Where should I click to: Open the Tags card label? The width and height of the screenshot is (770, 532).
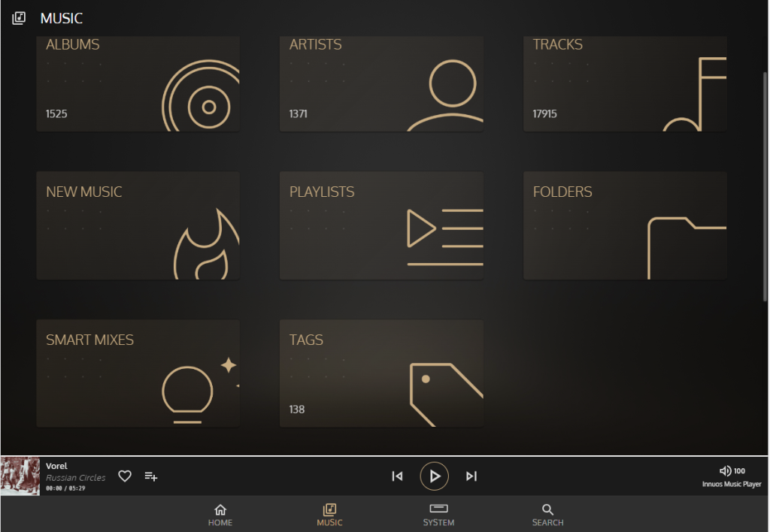pos(306,340)
